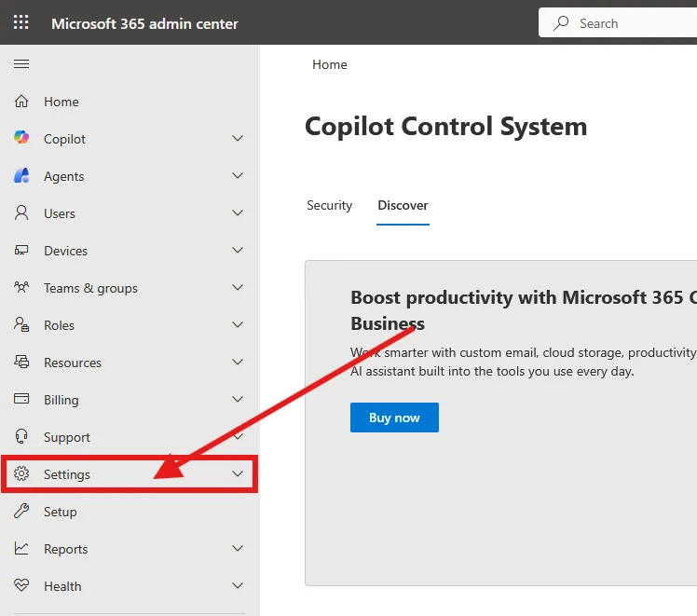Click the Home breadcrumb link
Screen dimensions: 697x616
329,65
